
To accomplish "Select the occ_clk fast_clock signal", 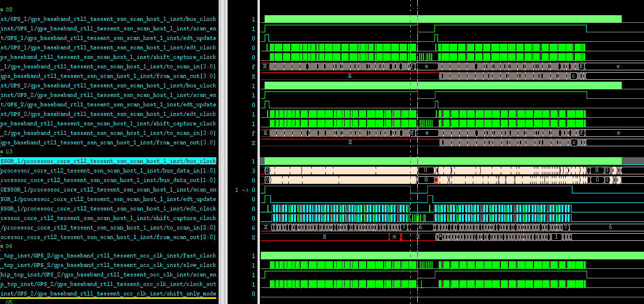I will click(x=108, y=256).
